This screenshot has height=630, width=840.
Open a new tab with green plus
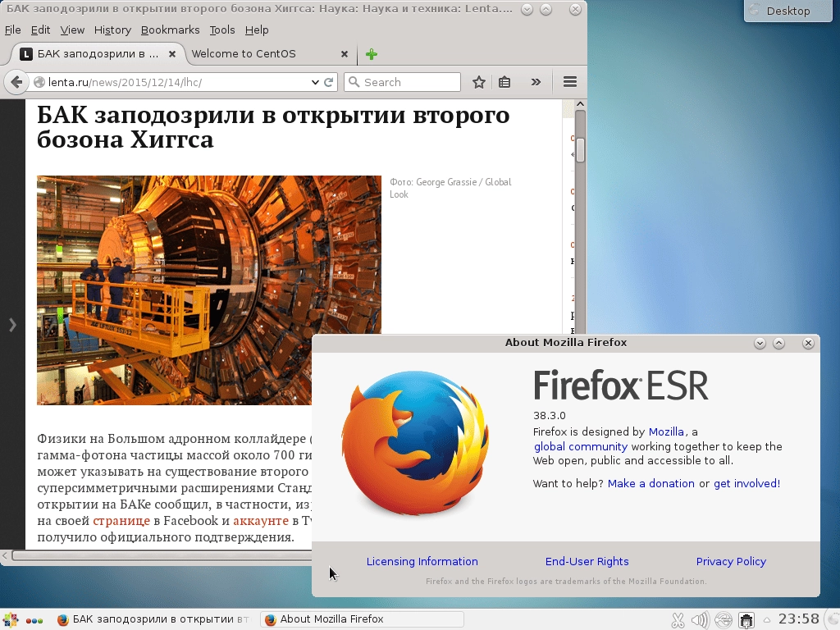[372, 54]
